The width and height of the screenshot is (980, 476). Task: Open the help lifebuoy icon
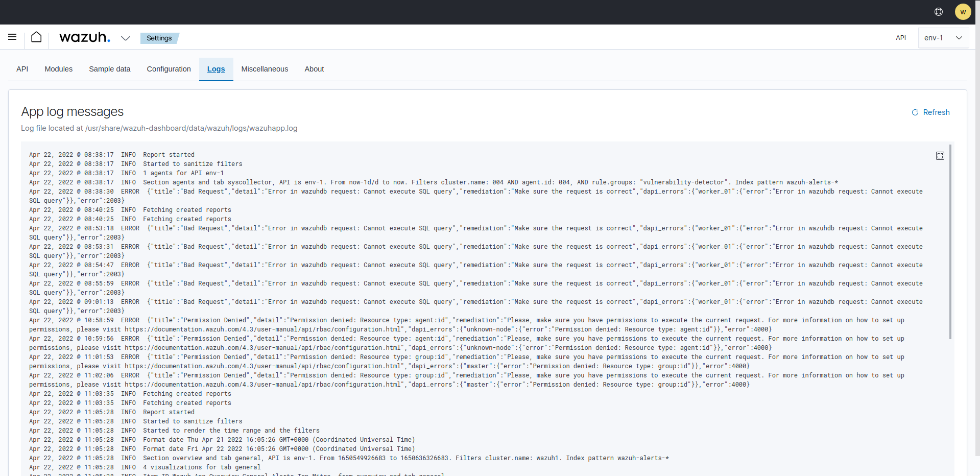(939, 12)
